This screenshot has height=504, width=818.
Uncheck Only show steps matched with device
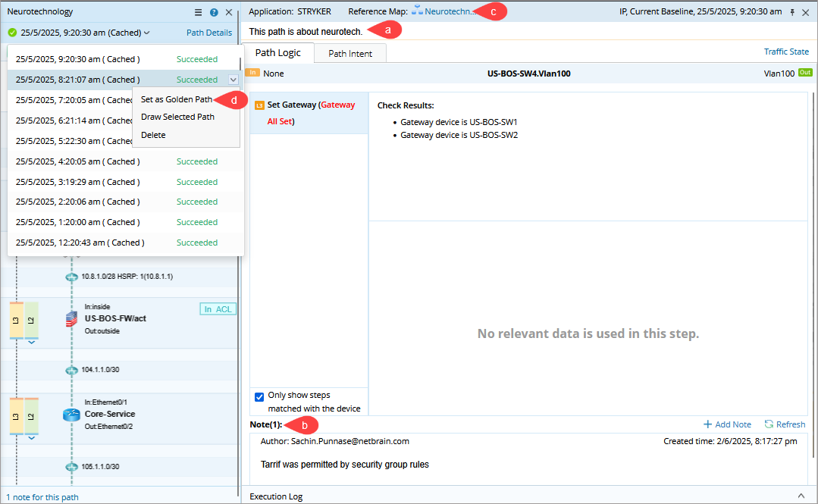pos(259,396)
